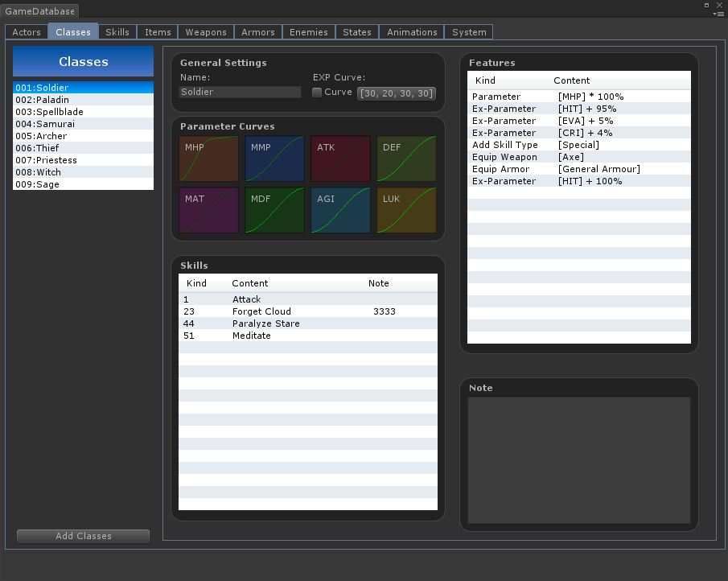Open the window options menu icon at top right
The height and width of the screenshot is (581, 728).
pos(718,14)
